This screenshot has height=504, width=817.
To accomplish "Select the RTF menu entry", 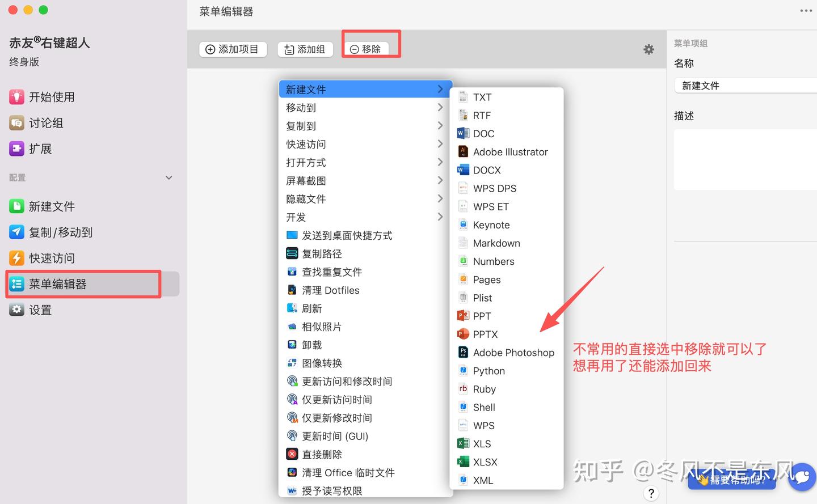I will 507,116.
